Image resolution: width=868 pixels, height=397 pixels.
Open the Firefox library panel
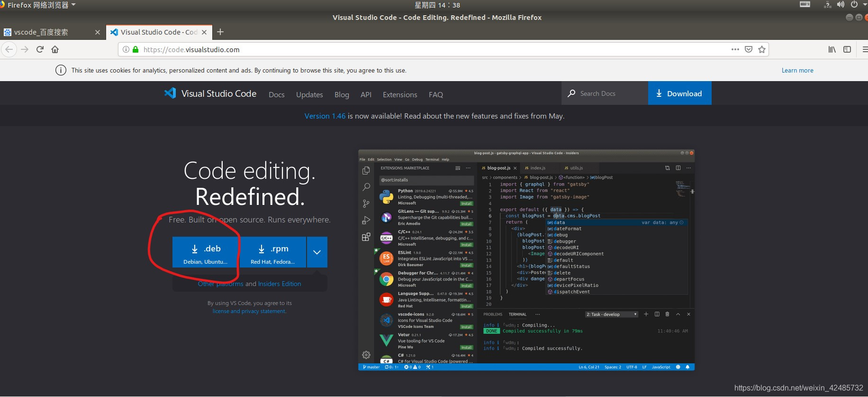832,49
